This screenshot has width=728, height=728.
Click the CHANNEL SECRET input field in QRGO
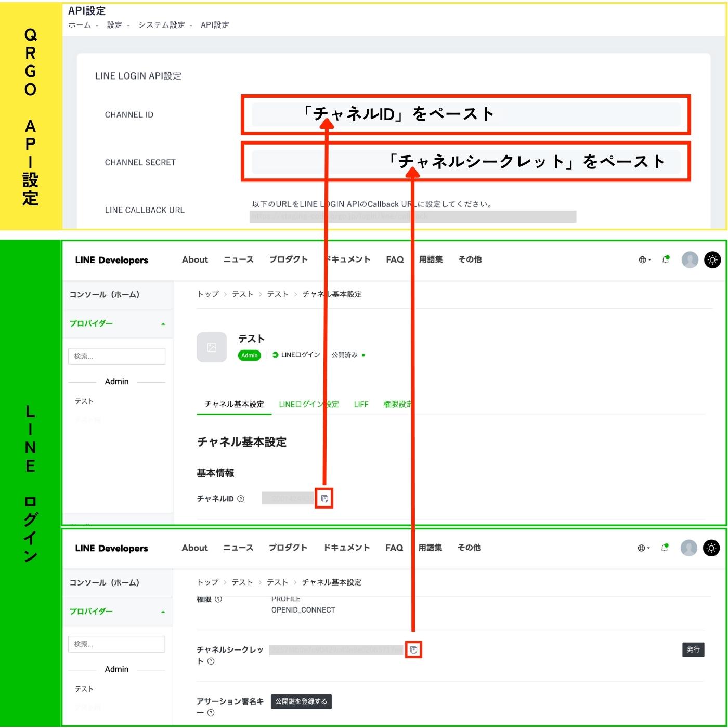pyautogui.click(x=466, y=162)
